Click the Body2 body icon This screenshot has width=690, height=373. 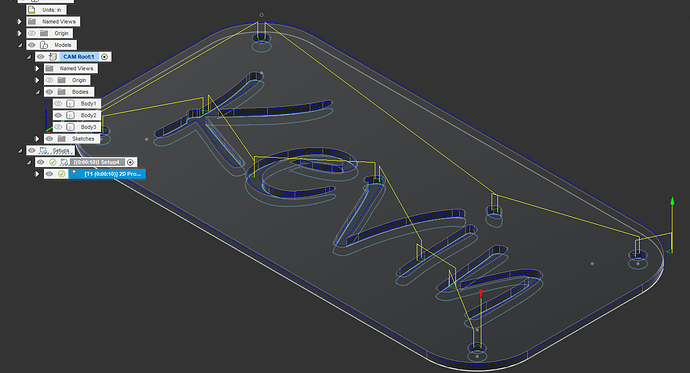coord(70,115)
